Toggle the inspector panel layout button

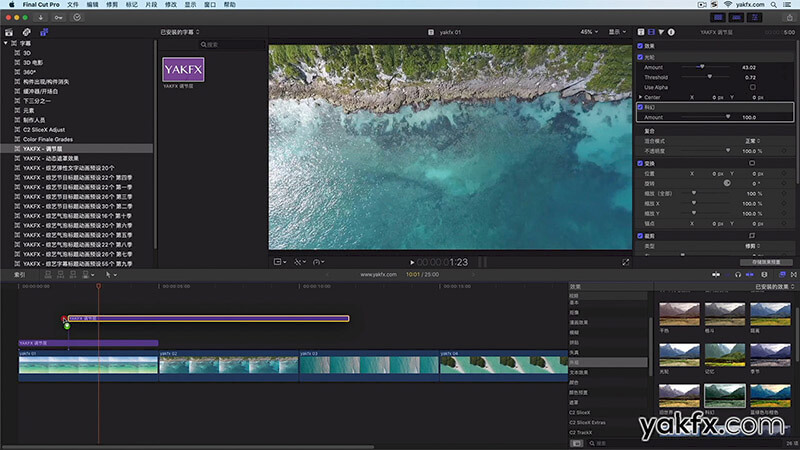pos(755,17)
